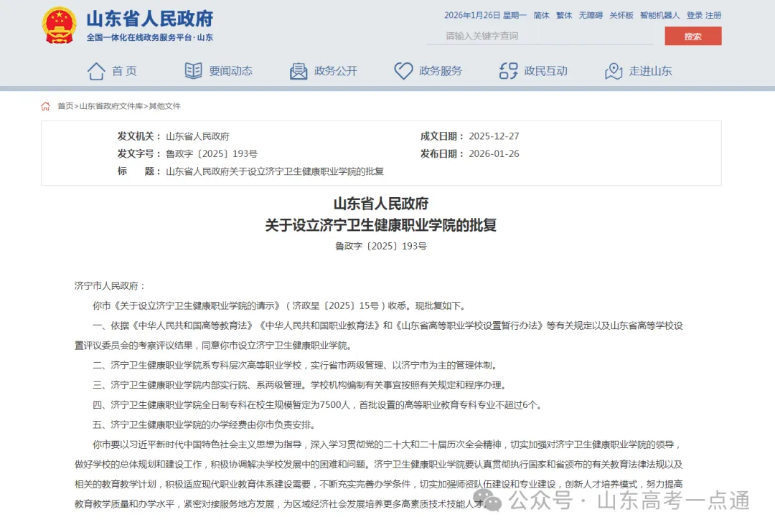Click the 登录 link
Viewport: 775px width, 532px height.
tap(695, 15)
